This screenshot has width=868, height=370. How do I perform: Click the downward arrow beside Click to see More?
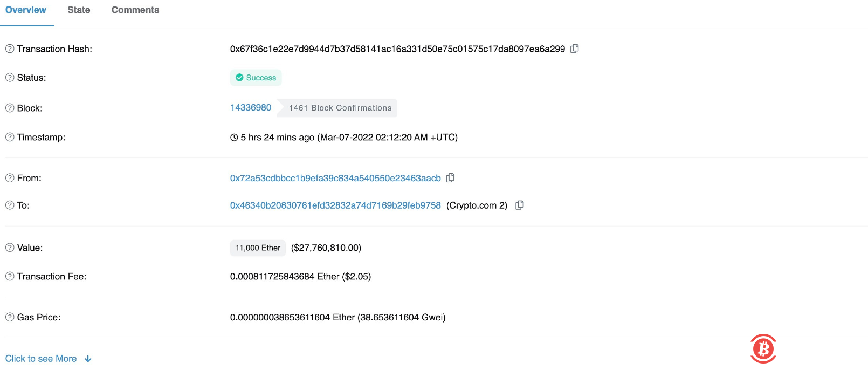click(x=88, y=358)
